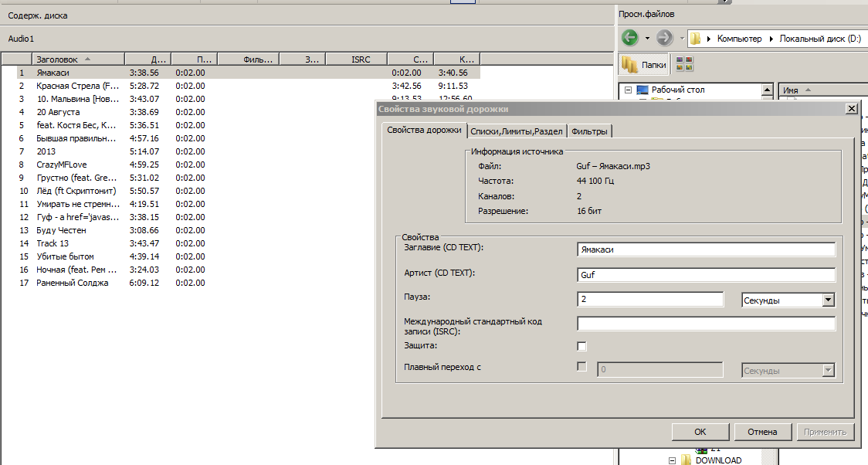Screen dimensions: 868x465
Task: Click Локальный диск (D:) in address path
Action: pyautogui.click(x=820, y=39)
